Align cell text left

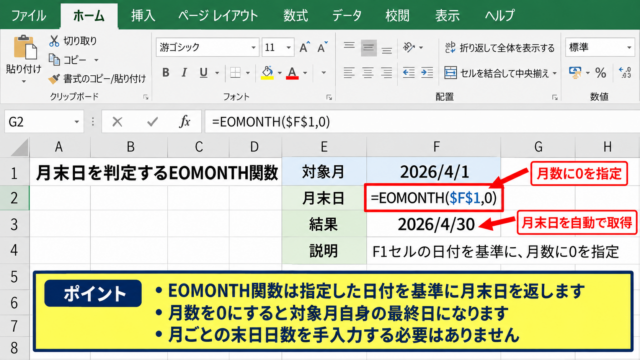tap(349, 73)
